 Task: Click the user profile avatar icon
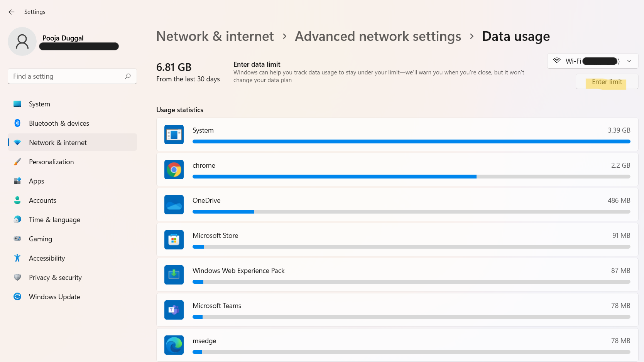tap(22, 41)
